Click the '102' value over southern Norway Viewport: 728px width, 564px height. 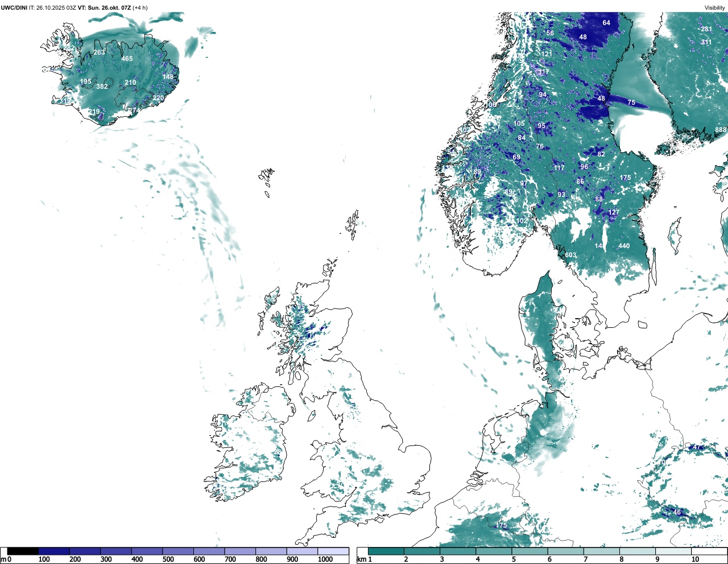tap(522, 221)
